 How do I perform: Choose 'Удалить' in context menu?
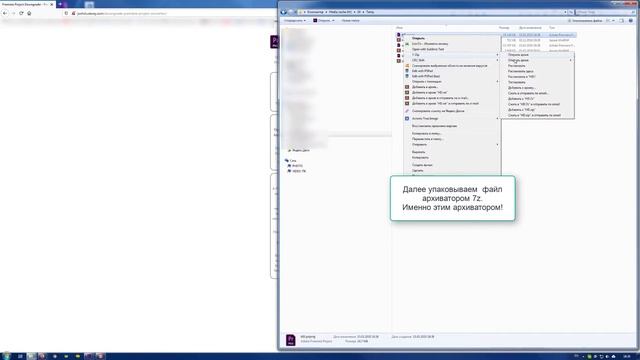click(418, 171)
